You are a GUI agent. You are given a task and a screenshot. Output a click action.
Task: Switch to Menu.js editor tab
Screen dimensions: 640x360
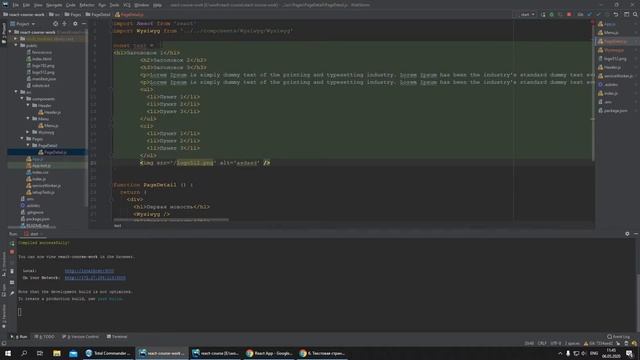click(609, 33)
